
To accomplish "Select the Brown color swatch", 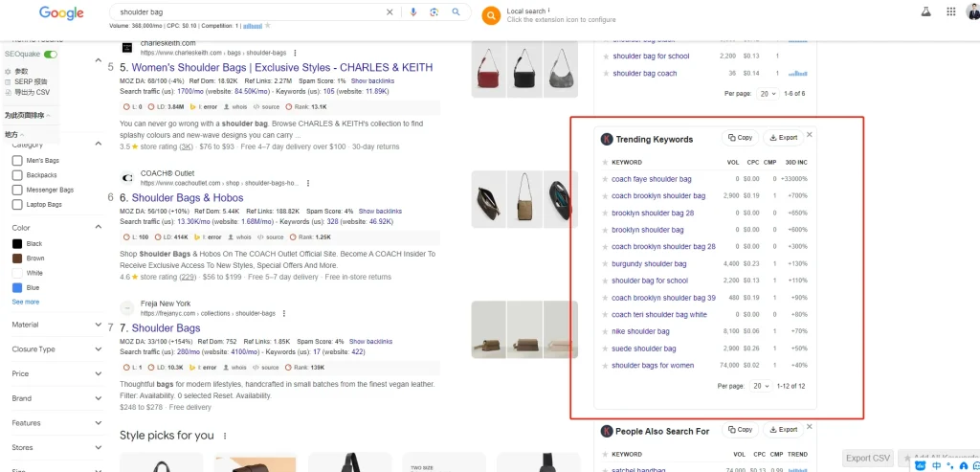I will 17,258.
